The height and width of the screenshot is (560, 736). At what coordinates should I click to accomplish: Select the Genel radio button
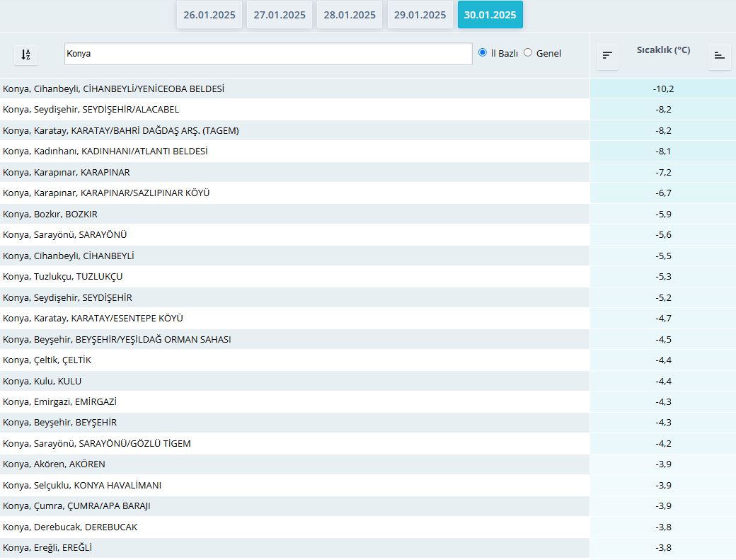528,52
